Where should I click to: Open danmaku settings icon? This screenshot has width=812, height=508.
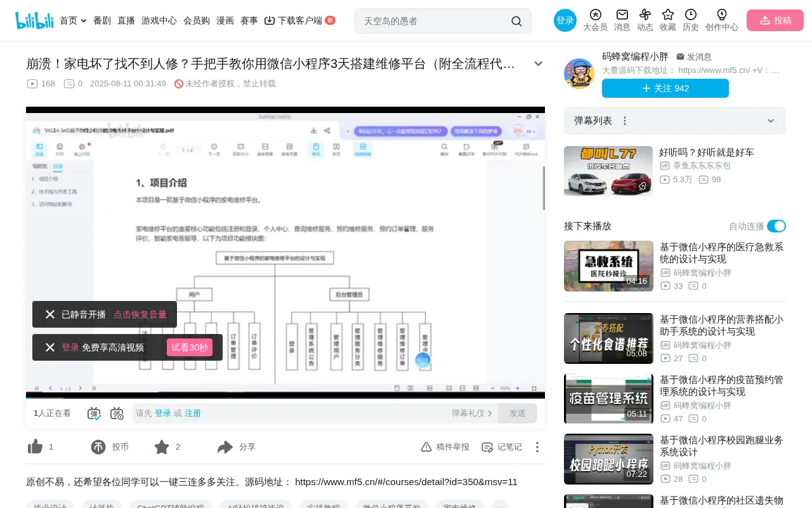117,413
